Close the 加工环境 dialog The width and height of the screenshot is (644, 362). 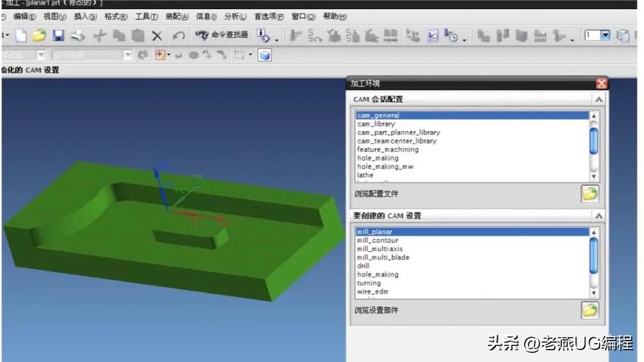[x=601, y=83]
